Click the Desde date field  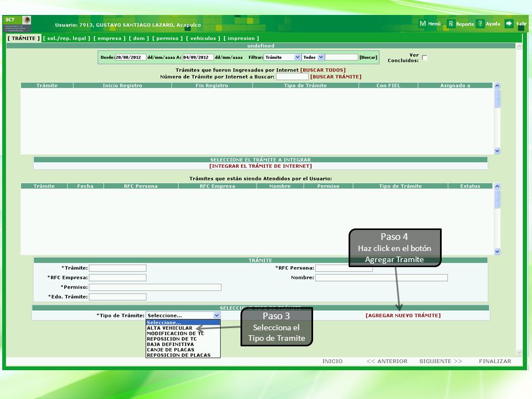click(x=131, y=57)
